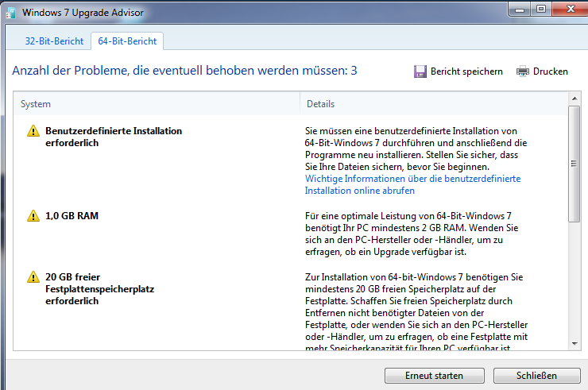Maximize the Upgrade Advisor window

click(x=541, y=9)
